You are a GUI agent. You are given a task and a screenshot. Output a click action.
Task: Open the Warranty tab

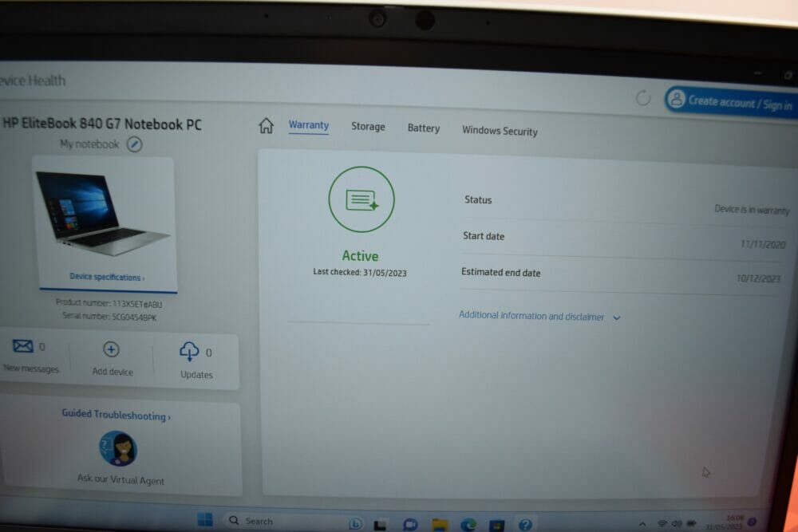click(x=308, y=125)
